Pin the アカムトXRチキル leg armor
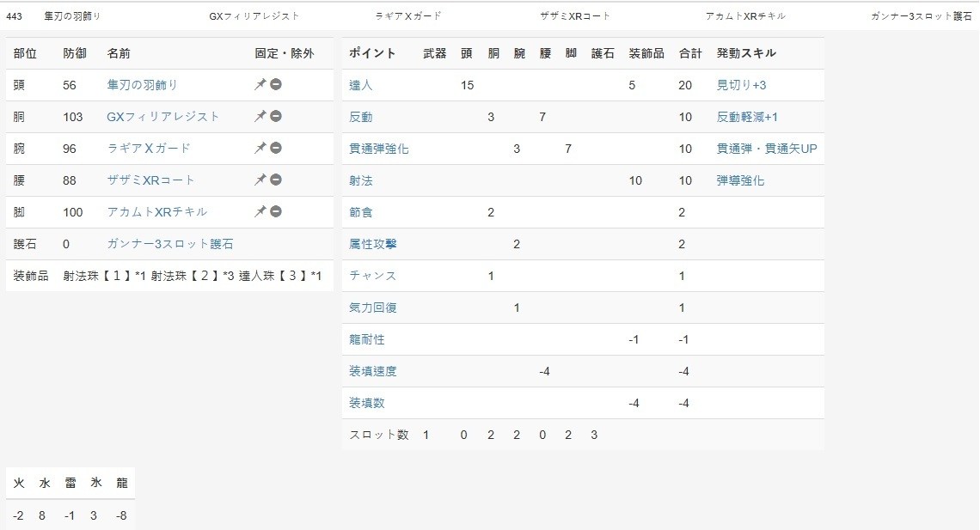This screenshot has height=530, width=980. (260, 211)
